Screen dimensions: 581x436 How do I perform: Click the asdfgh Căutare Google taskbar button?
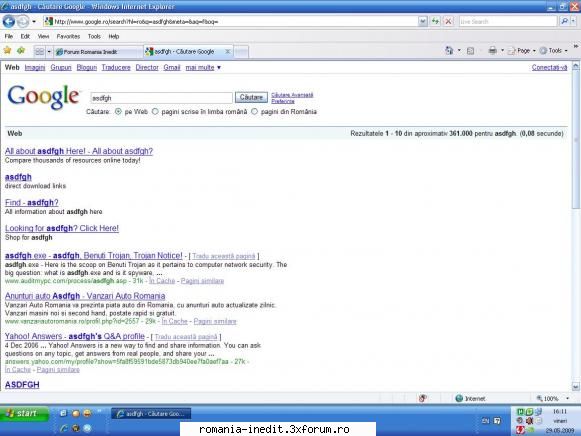coord(151,414)
